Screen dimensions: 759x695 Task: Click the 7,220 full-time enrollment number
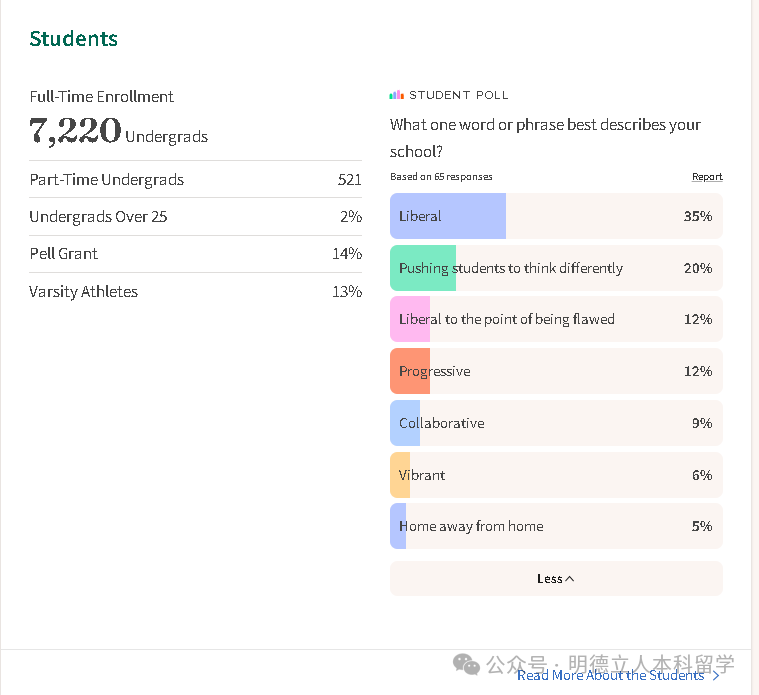click(x=75, y=131)
